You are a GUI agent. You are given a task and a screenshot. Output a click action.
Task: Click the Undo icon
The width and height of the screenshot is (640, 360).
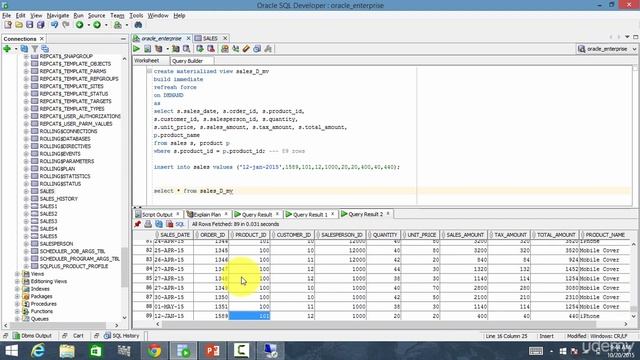(54, 25)
